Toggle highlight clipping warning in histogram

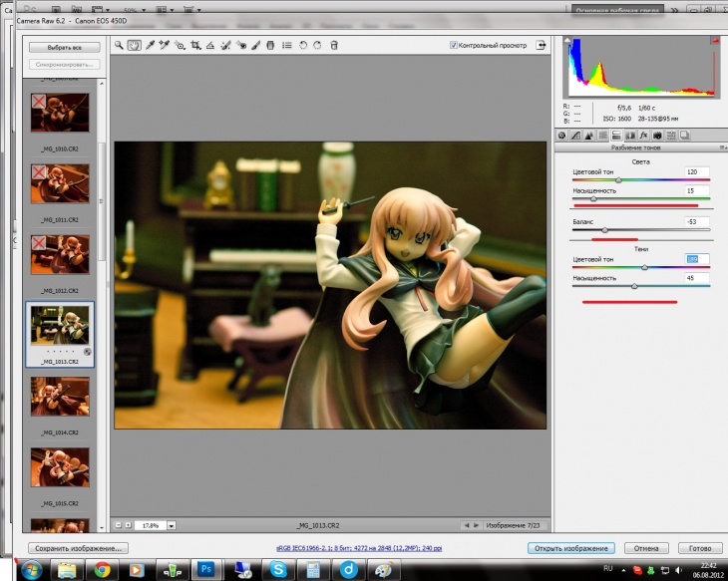tap(715, 41)
